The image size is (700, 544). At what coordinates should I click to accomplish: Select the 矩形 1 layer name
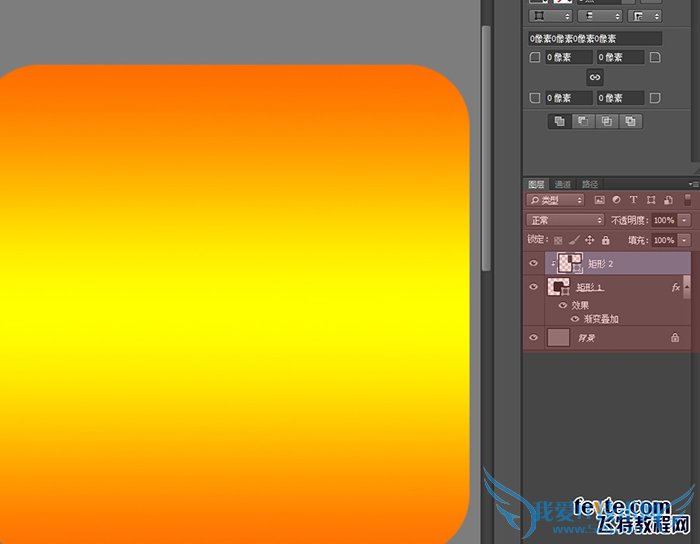pyautogui.click(x=589, y=287)
